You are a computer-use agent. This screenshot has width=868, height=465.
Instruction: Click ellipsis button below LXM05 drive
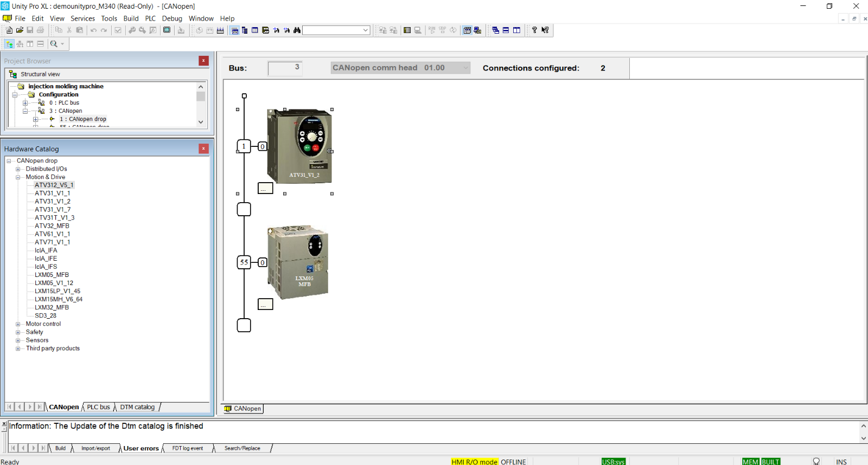[265, 304]
